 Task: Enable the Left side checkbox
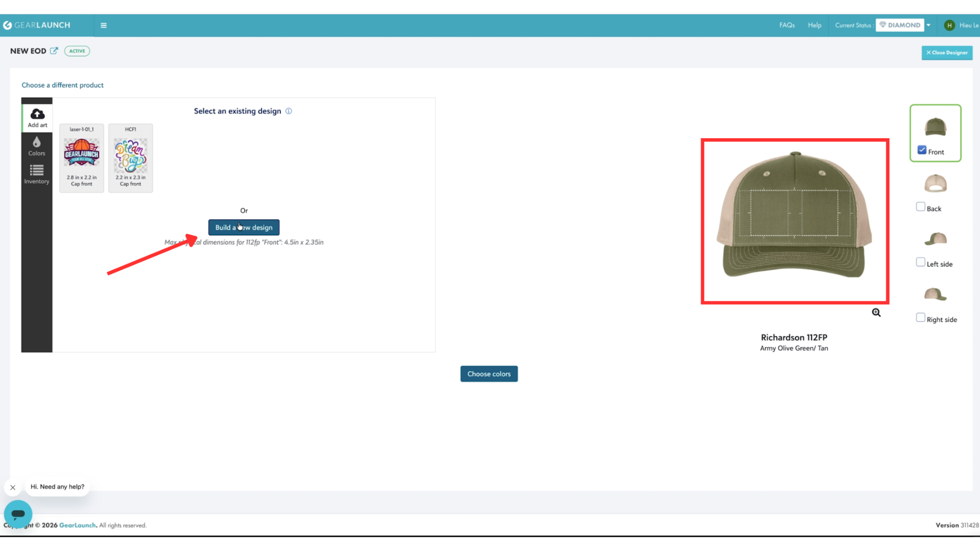[921, 262]
